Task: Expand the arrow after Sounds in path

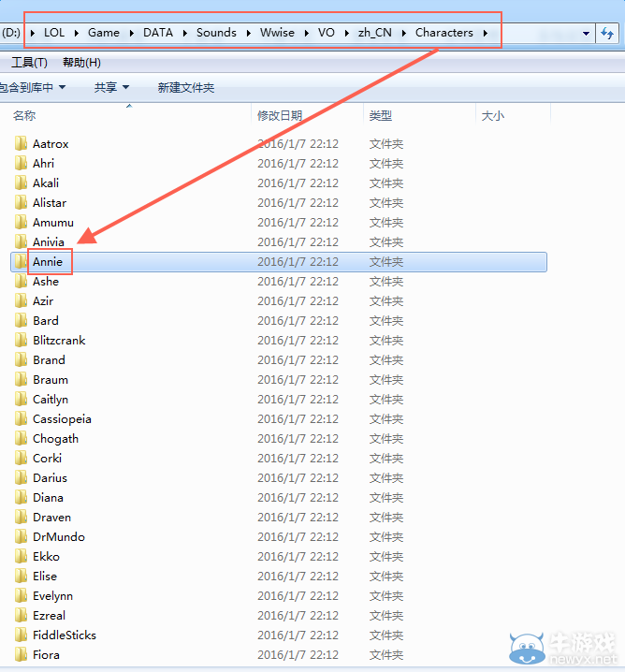Action: [x=248, y=33]
